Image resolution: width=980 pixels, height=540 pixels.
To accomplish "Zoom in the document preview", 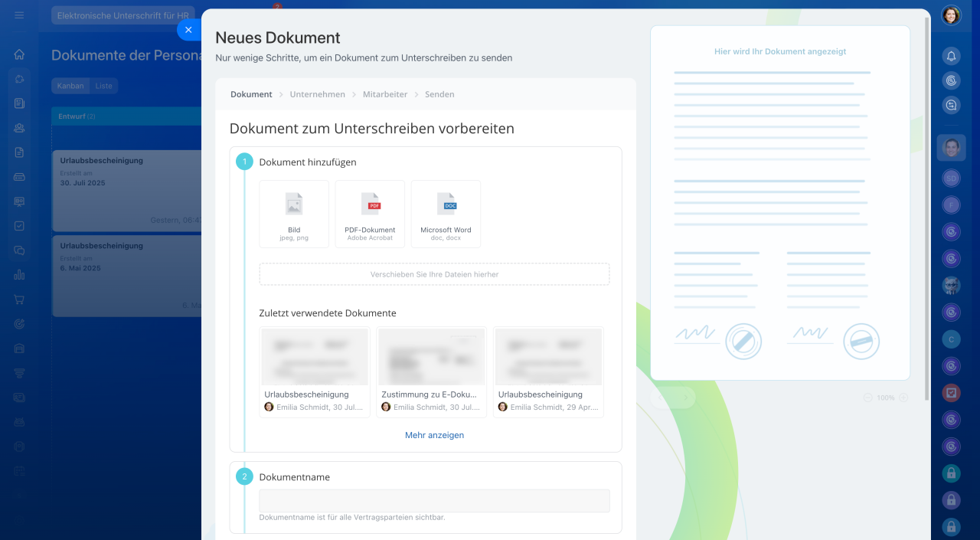I will [903, 398].
